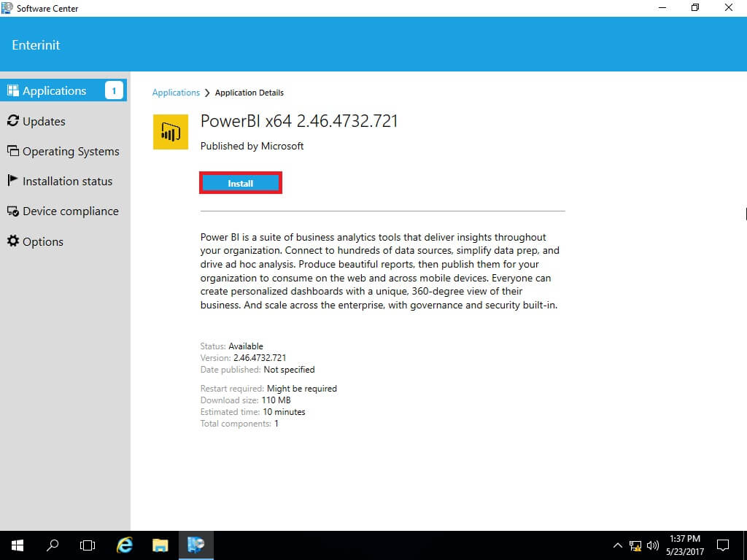This screenshot has height=560, width=747.
Task: Click the Applications count badge showing 1
Action: click(x=114, y=90)
